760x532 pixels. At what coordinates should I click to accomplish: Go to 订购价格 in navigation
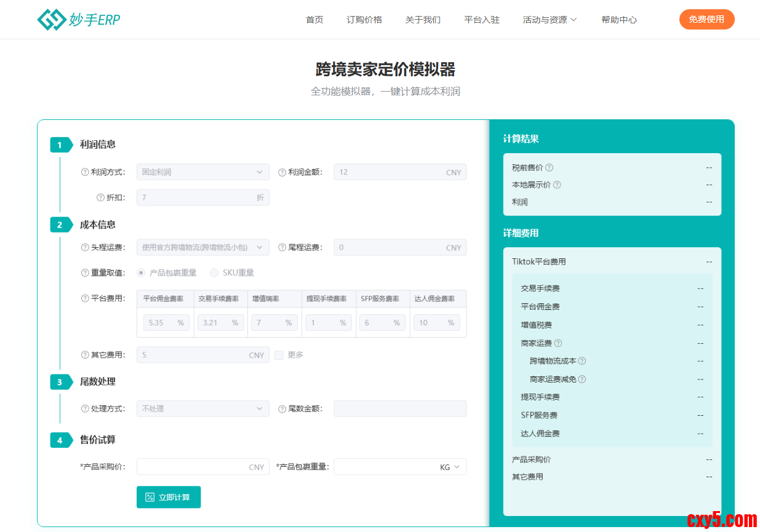click(364, 20)
